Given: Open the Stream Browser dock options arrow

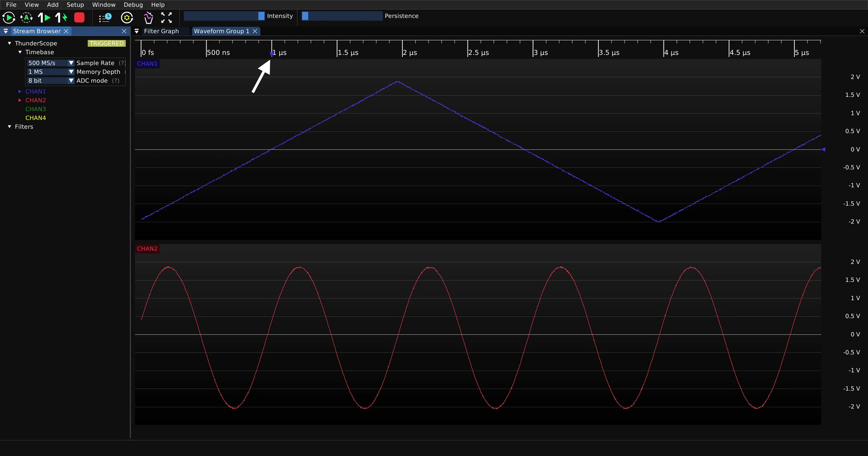Looking at the screenshot, I should 6,31.
